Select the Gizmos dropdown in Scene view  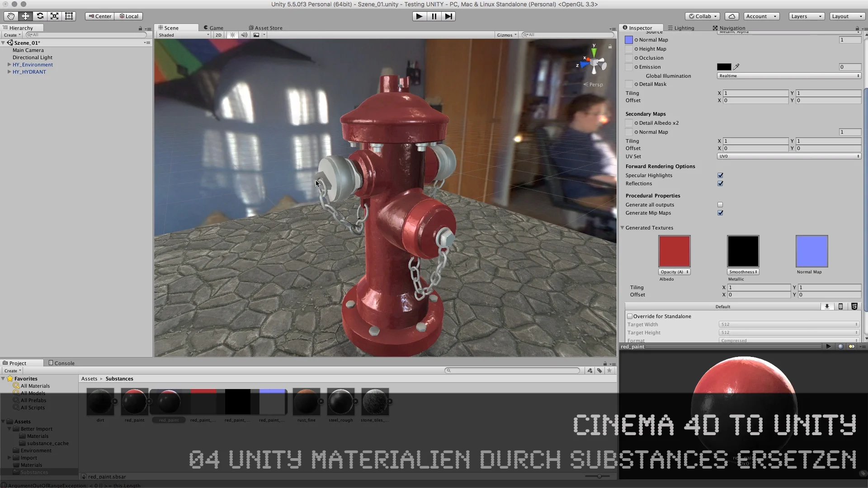[507, 34]
